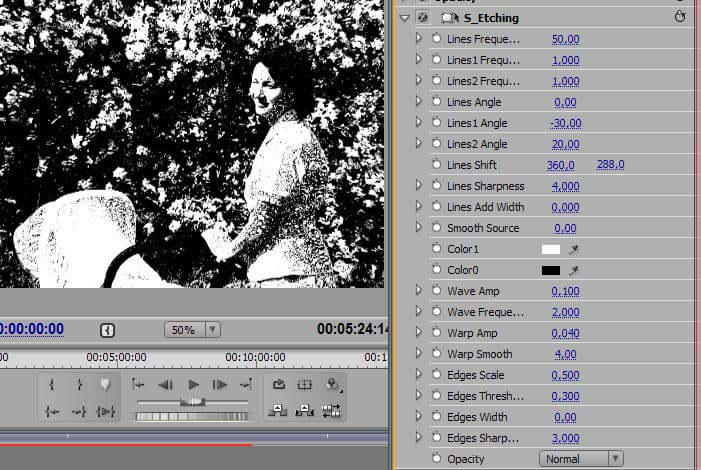Toggle animation stopwatch for Lines Sharpness
This screenshot has height=470, width=701.
click(437, 185)
